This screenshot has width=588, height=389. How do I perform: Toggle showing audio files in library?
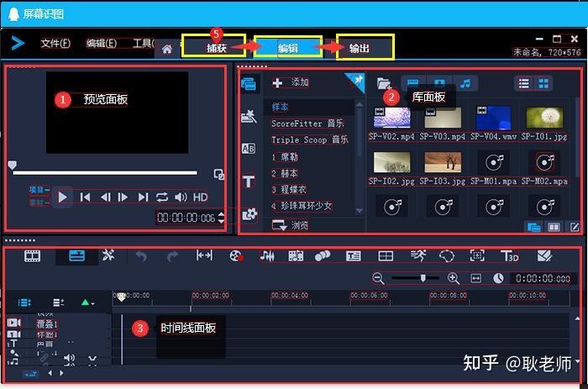(x=465, y=83)
